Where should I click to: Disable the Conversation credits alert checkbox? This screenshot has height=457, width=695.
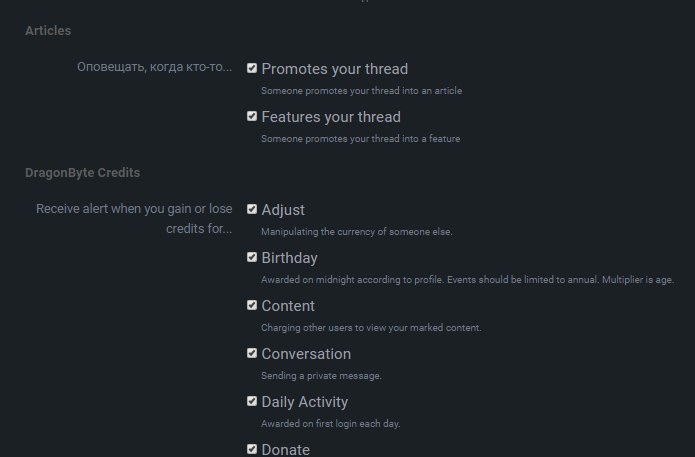[252, 353]
